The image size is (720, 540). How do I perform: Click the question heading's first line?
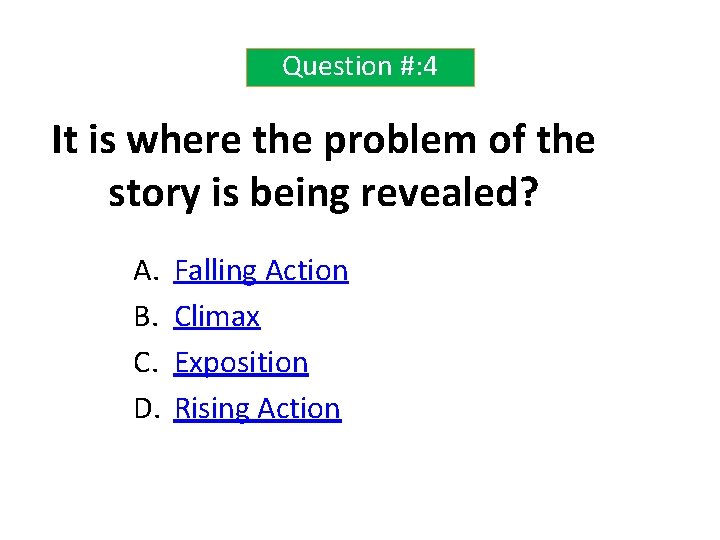click(x=323, y=141)
